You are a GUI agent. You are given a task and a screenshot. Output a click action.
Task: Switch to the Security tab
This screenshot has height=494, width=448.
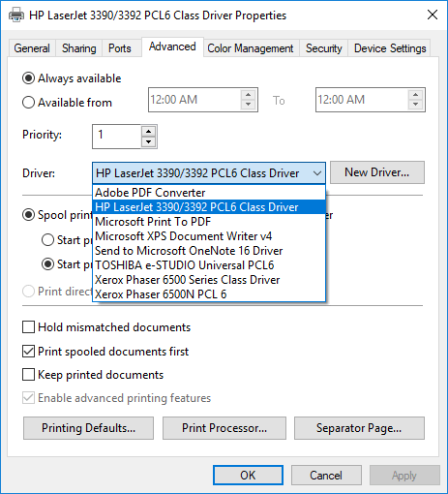[324, 48]
